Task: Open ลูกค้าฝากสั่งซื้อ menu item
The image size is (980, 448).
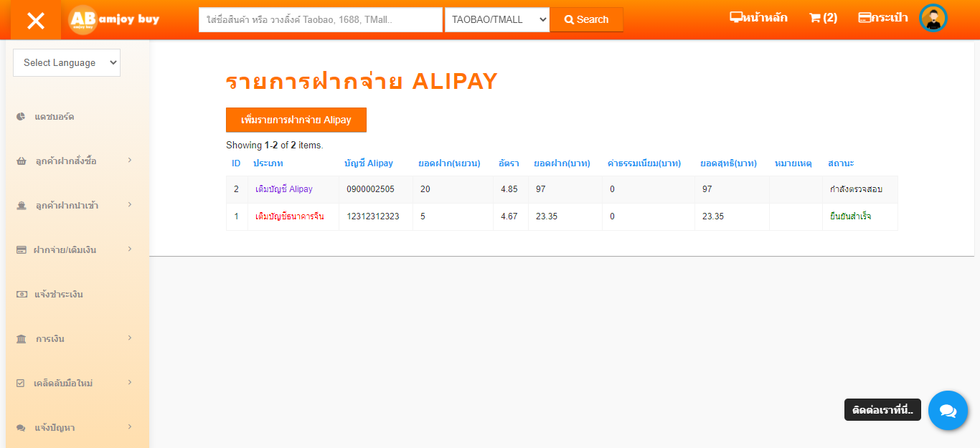Action: point(66,161)
